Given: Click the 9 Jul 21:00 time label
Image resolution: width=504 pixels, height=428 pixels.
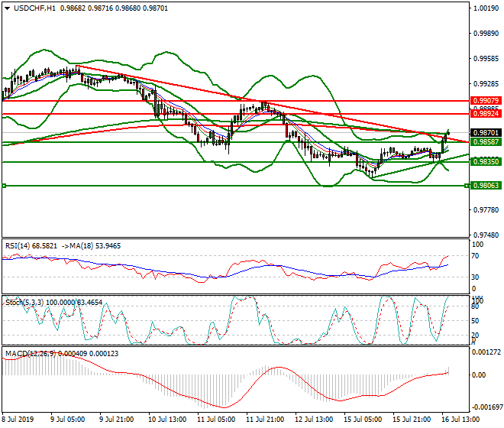Looking at the screenshot, I should pos(116,420).
